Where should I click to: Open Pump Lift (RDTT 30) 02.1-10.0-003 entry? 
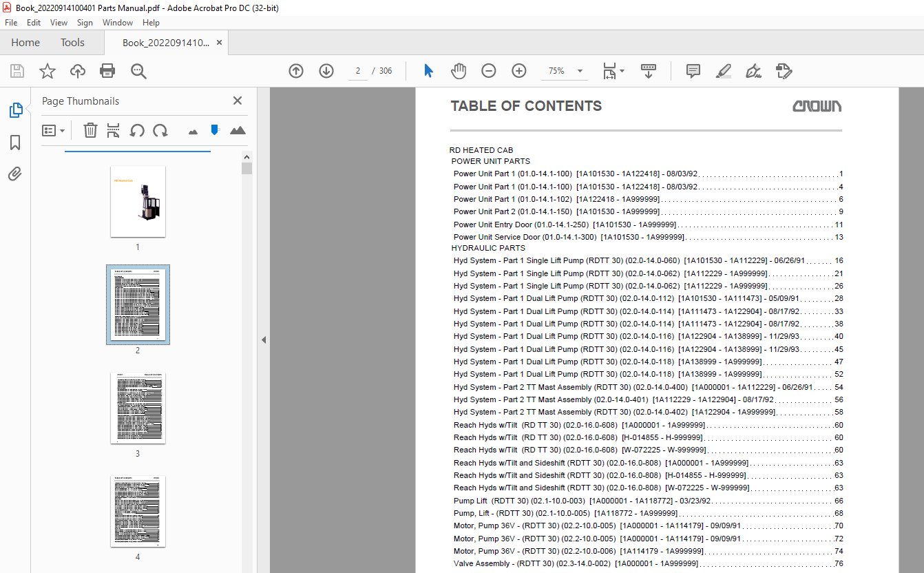648,501
